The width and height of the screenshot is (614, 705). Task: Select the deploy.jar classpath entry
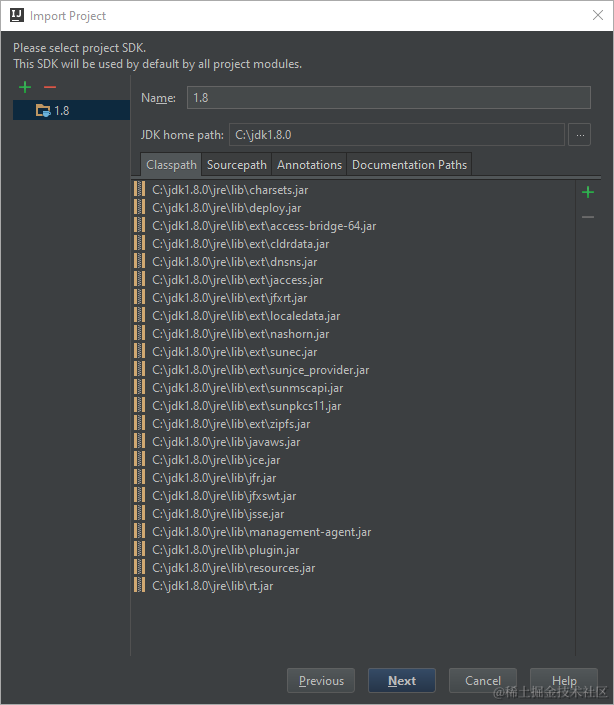pos(353,208)
